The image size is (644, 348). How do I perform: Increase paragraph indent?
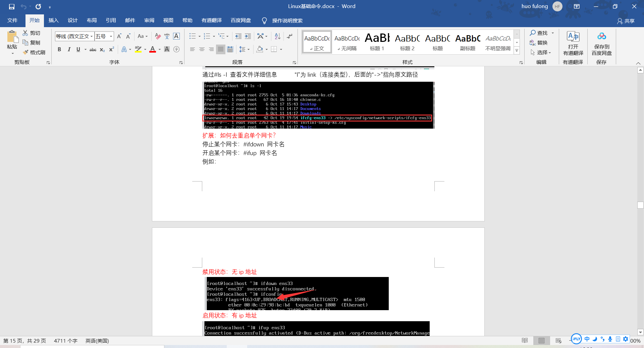click(248, 36)
